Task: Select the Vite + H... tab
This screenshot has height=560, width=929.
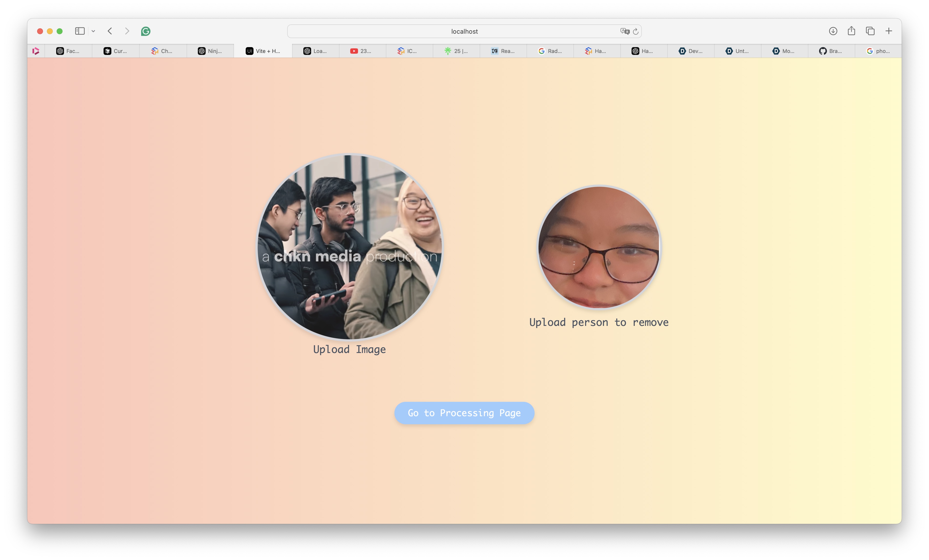Action: pos(263,51)
